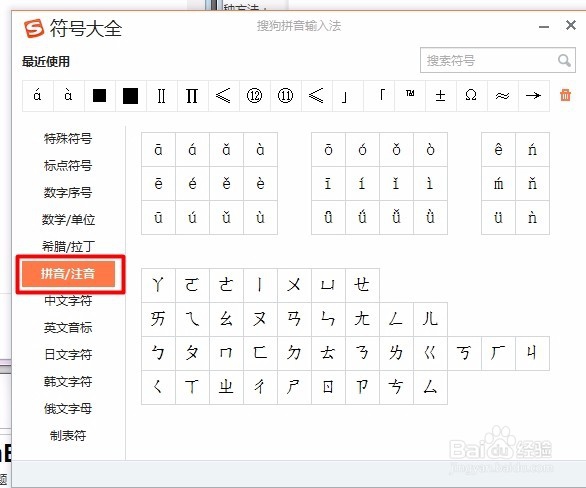Insert pinyin ē symbol
Image resolution: width=586 pixels, height=488 pixels.
click(158, 183)
